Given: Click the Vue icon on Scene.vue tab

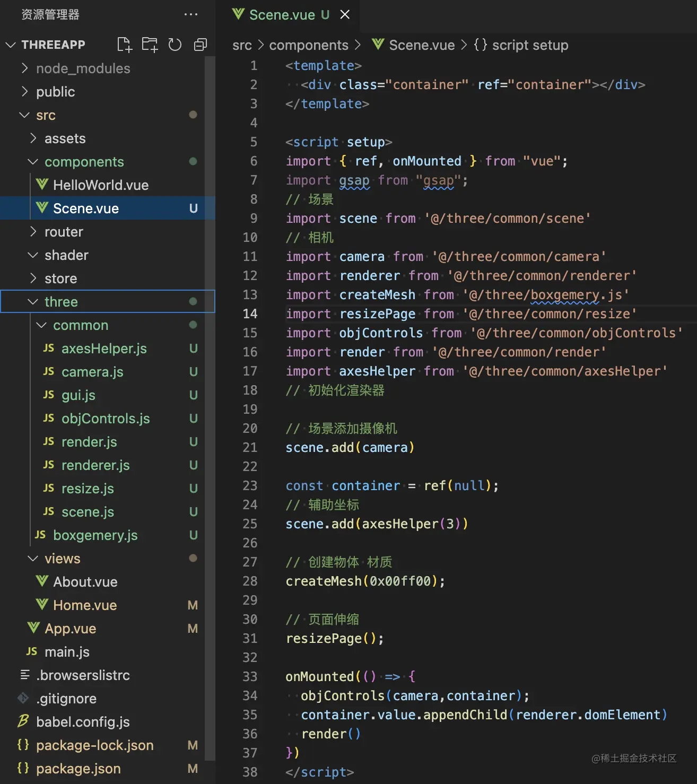Looking at the screenshot, I should (x=238, y=14).
